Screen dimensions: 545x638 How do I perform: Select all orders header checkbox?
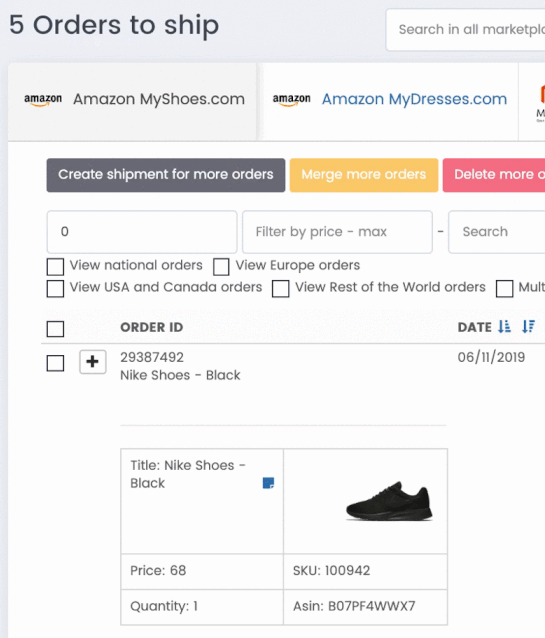(55, 329)
